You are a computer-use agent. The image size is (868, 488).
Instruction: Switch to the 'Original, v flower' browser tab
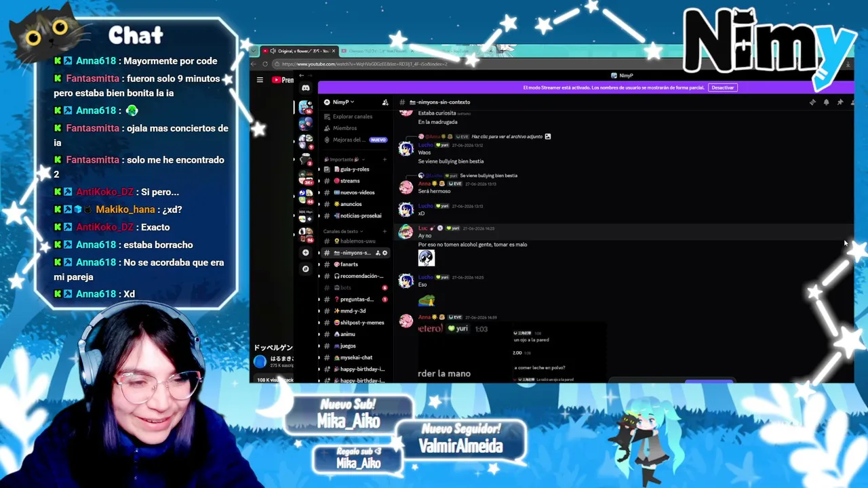click(x=299, y=51)
